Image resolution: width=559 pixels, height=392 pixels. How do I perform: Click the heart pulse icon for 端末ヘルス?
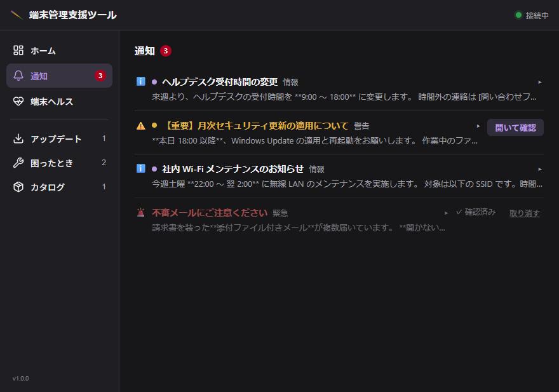click(18, 101)
